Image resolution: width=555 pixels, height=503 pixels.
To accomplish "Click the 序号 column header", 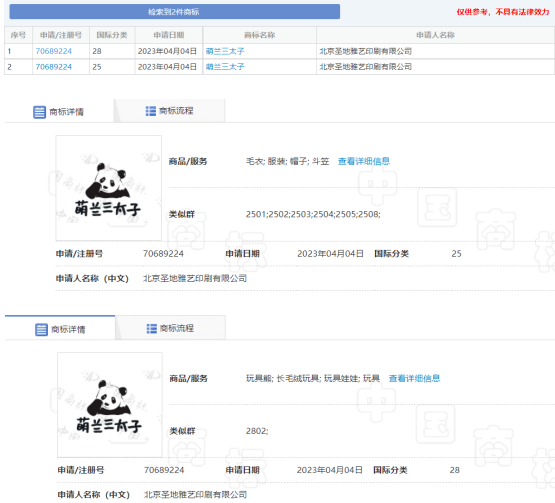I will coord(18,35).
